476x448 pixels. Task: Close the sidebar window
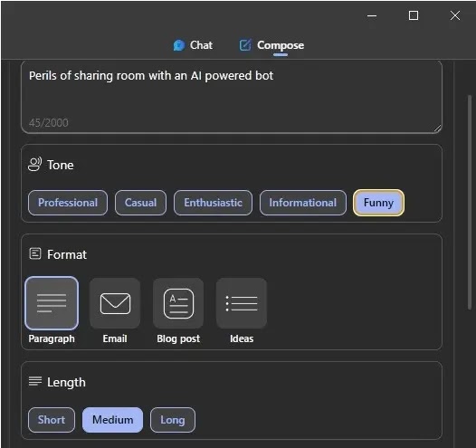click(455, 15)
